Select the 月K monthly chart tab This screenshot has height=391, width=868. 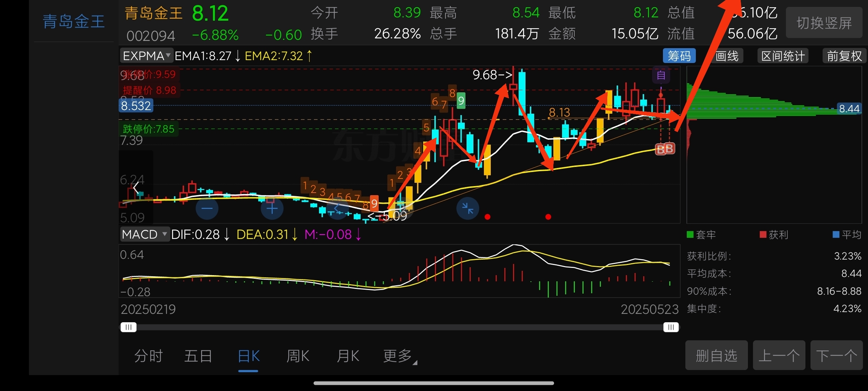(x=348, y=356)
